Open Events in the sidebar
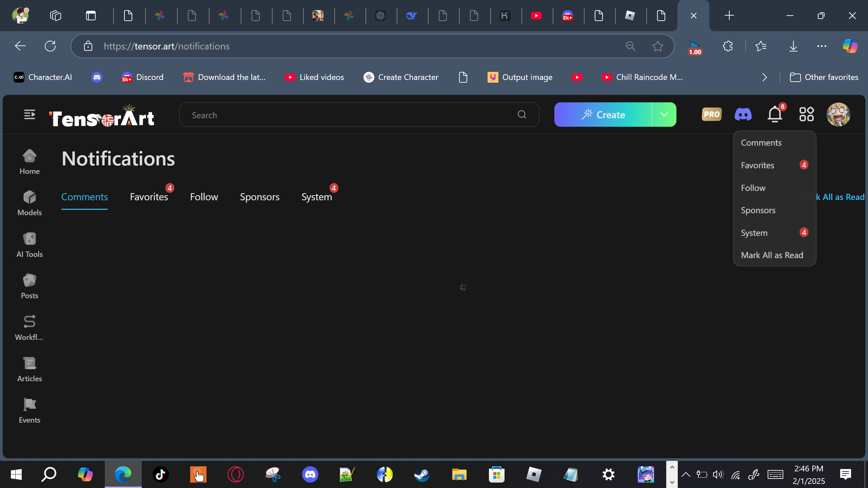 tap(29, 410)
